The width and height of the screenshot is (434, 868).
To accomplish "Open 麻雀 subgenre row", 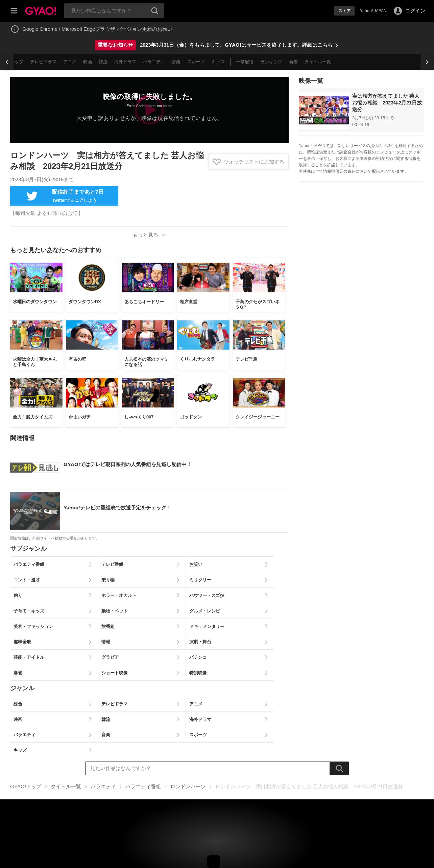I will (54, 673).
